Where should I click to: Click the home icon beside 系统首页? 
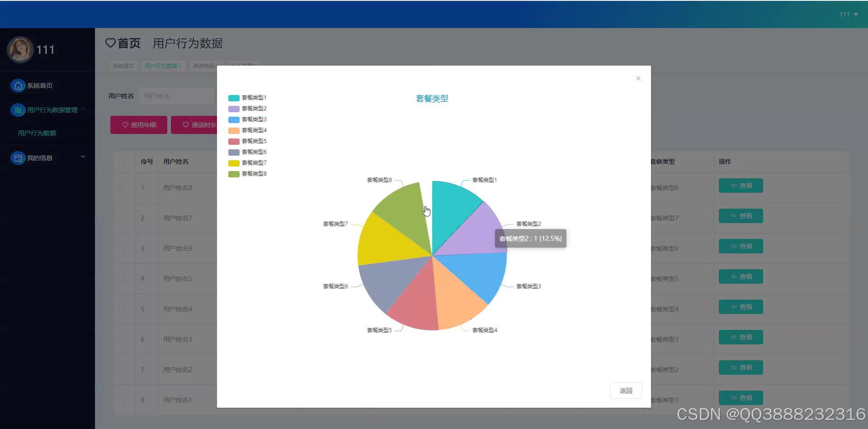coord(18,85)
